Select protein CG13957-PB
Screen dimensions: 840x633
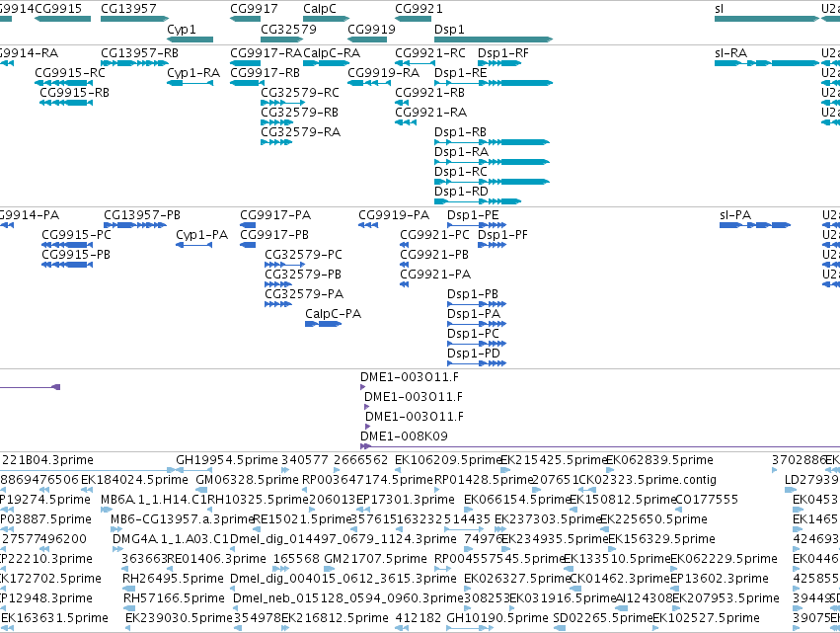click(x=135, y=225)
